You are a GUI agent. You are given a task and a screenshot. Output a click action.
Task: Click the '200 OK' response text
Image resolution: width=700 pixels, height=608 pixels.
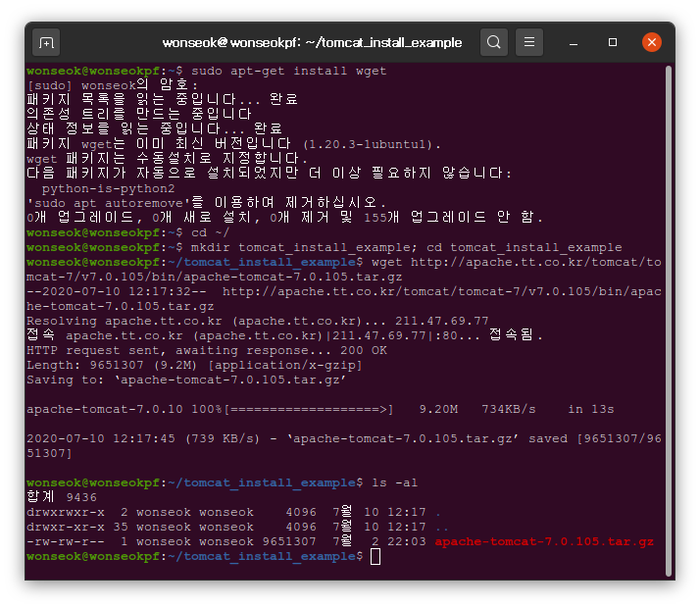[364, 350]
